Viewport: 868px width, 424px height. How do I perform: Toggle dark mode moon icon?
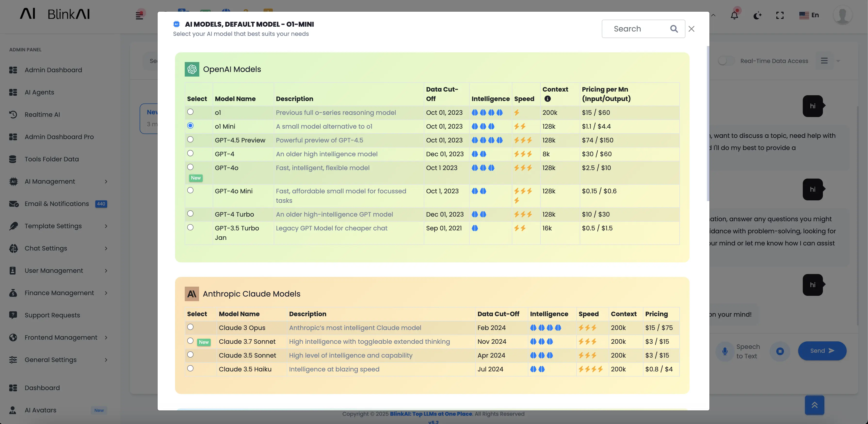757,15
